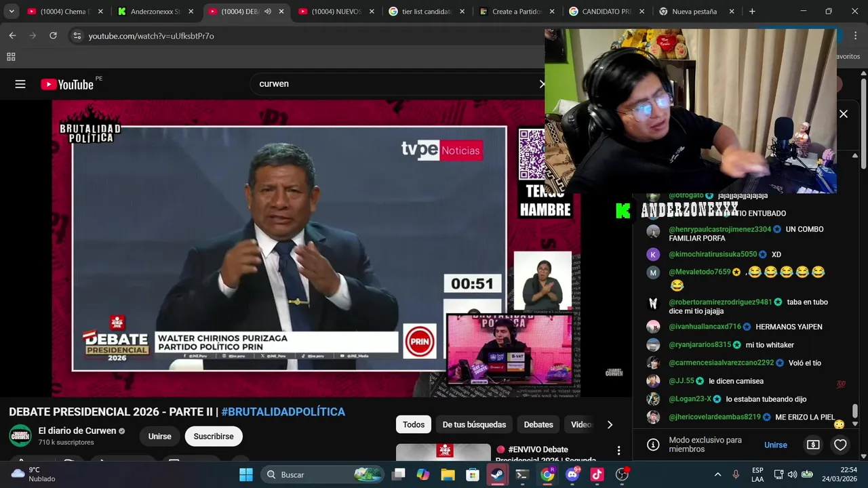
Task: Open the volume control in system tray
Action: (793, 474)
